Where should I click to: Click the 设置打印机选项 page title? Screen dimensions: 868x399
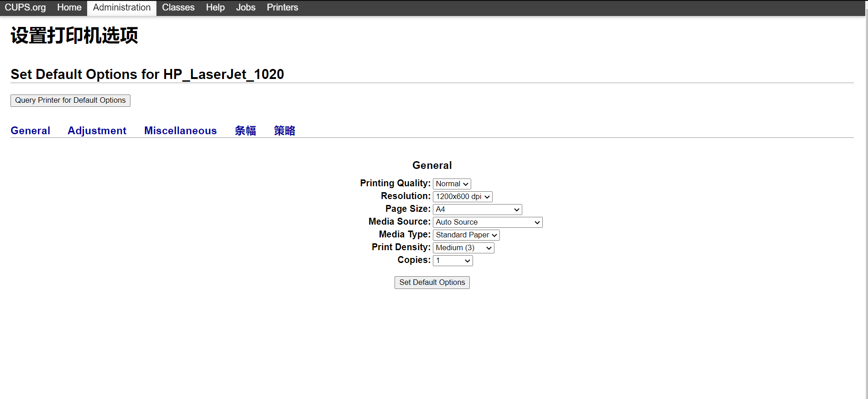pyautogui.click(x=74, y=35)
